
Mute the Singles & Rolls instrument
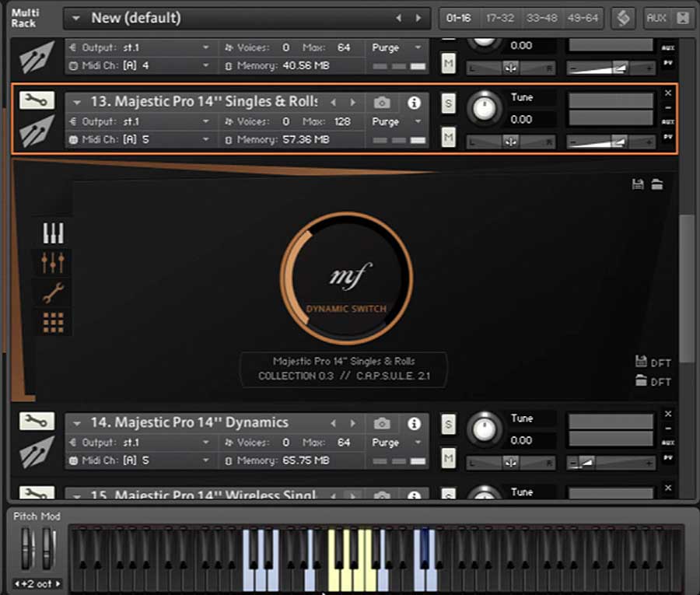pyautogui.click(x=448, y=137)
